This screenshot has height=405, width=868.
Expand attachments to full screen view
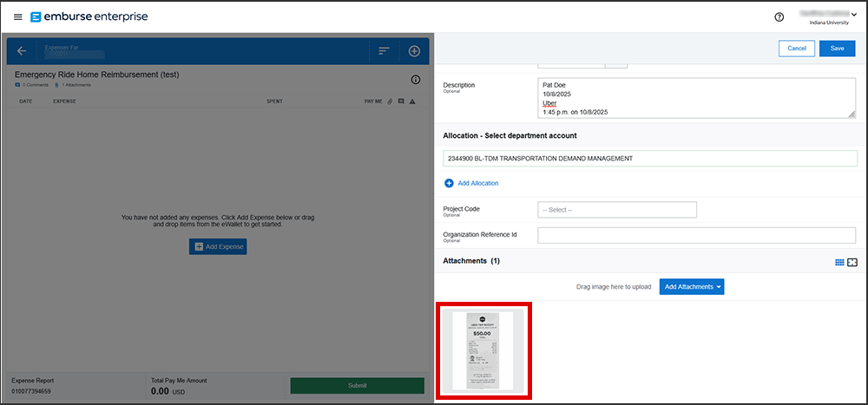point(852,262)
